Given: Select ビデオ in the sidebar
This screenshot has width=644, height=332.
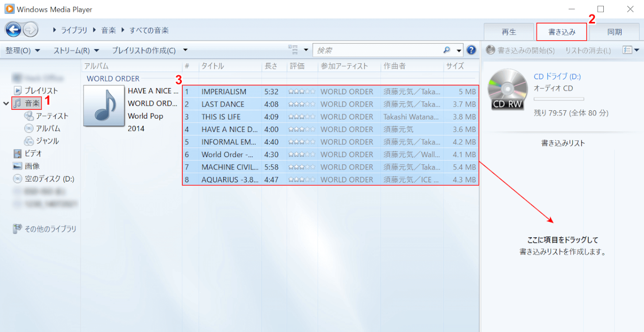Looking at the screenshot, I should point(33,154).
